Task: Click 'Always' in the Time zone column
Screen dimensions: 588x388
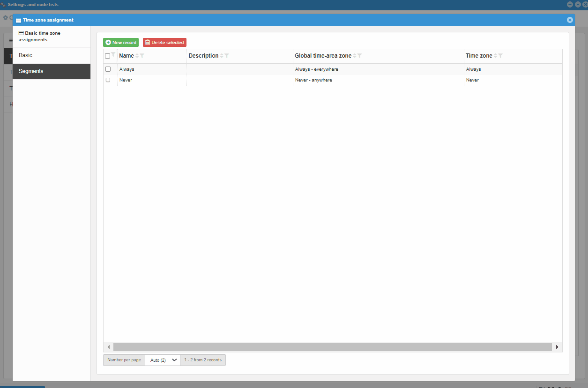Action: (473, 69)
